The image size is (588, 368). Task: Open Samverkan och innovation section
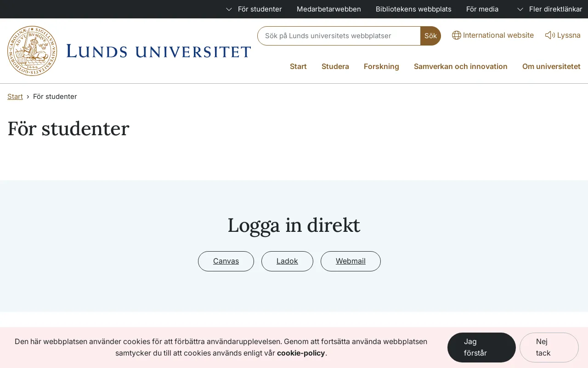coord(461,66)
